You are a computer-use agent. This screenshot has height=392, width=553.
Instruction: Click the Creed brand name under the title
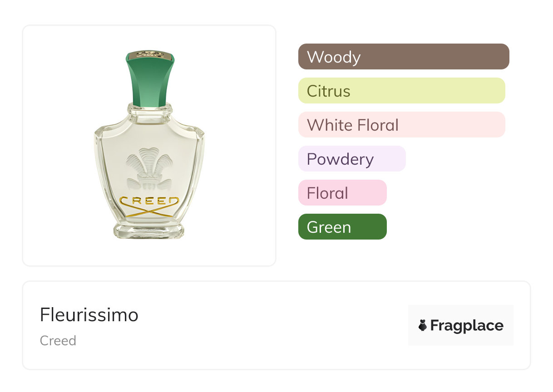coord(58,341)
